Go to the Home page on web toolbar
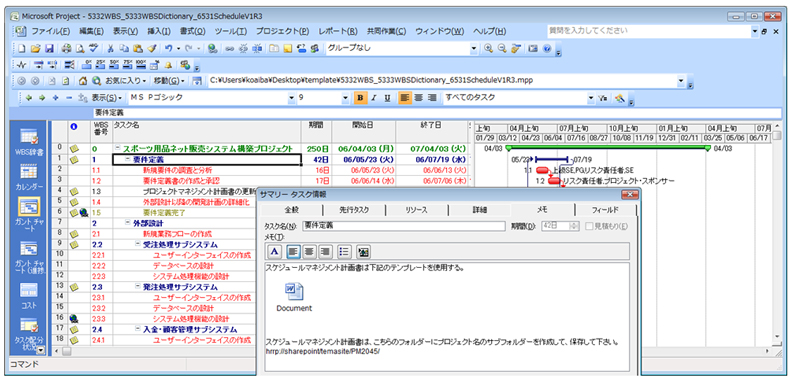Image resolution: width=790 pixels, height=380 pixels. (83, 81)
